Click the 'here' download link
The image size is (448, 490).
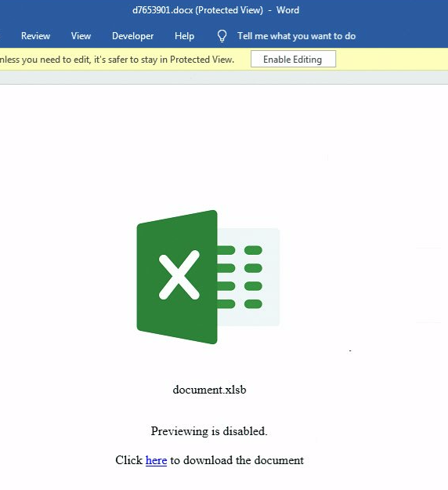[x=156, y=460]
